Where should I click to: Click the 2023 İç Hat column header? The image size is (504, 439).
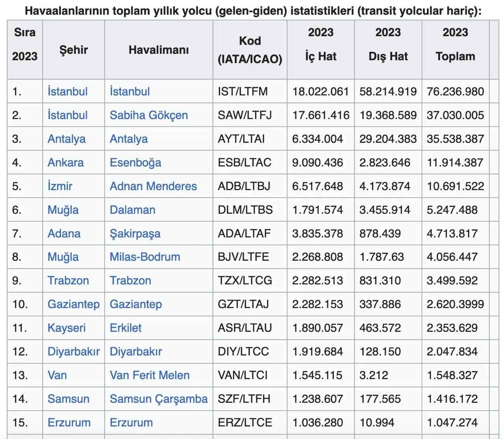[321, 50]
